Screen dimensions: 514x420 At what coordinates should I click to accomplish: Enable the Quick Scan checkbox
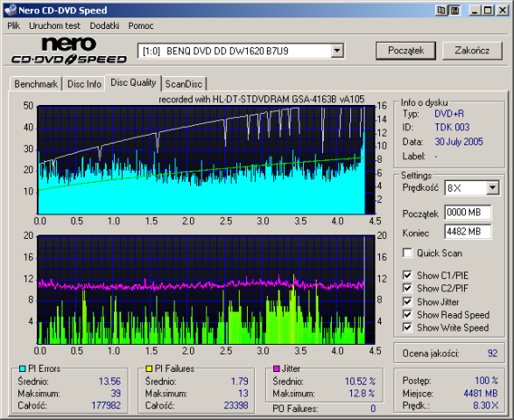pos(407,253)
